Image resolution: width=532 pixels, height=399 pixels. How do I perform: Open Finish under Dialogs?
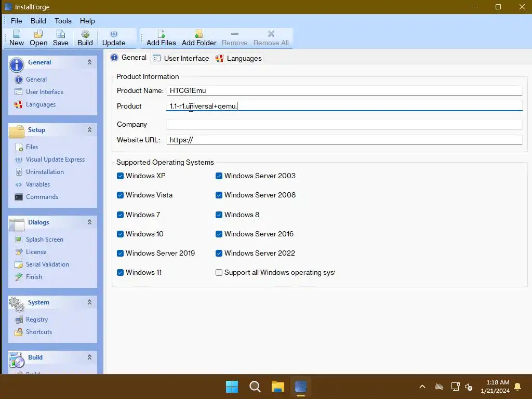(x=34, y=277)
